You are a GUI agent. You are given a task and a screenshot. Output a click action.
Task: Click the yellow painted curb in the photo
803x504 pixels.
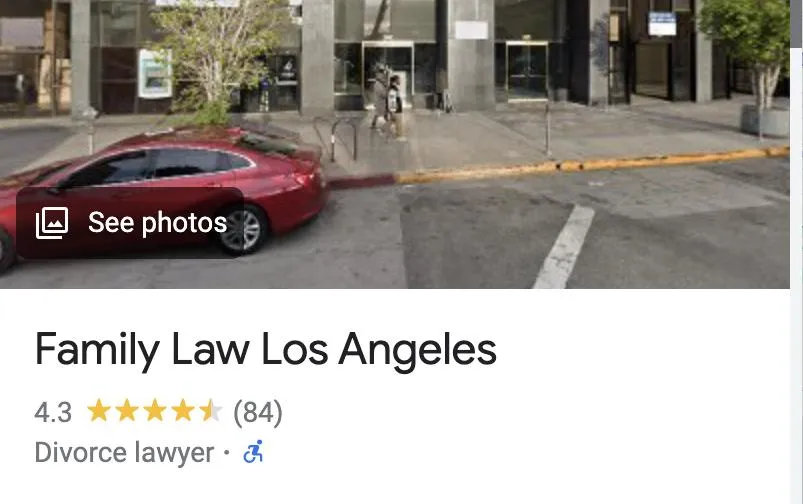(x=591, y=165)
